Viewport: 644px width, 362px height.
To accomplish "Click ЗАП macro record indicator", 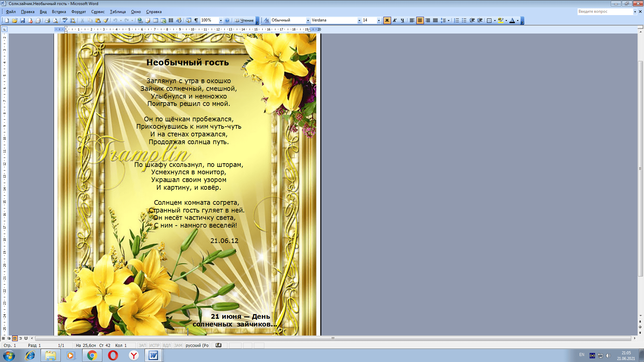I will tap(143, 345).
